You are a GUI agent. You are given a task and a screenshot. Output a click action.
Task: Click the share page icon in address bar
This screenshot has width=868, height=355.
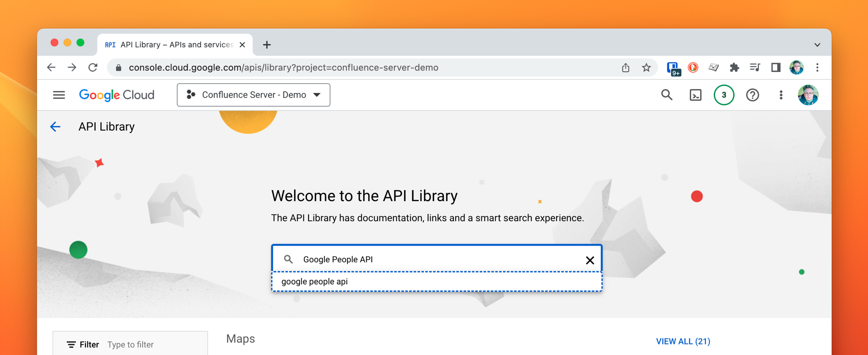625,68
